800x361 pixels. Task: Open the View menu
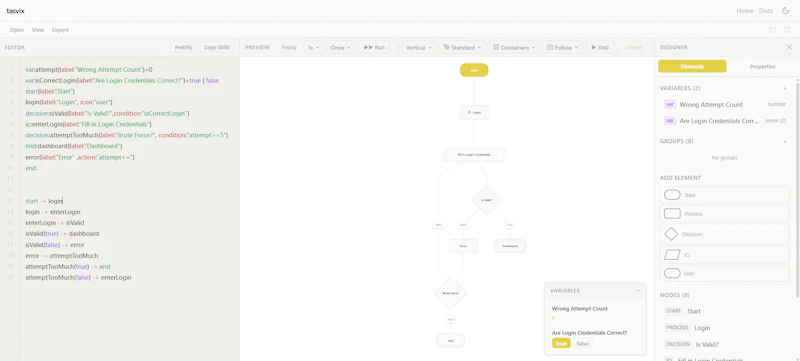pos(38,30)
